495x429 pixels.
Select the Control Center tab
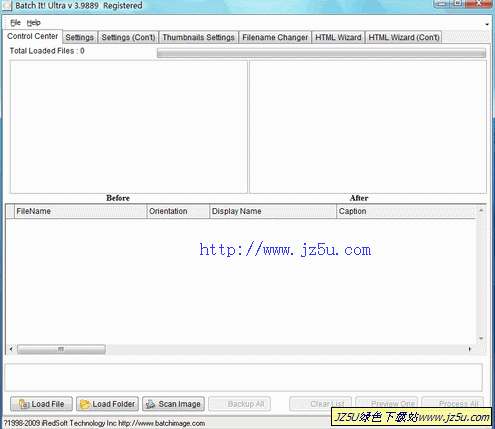click(x=32, y=36)
